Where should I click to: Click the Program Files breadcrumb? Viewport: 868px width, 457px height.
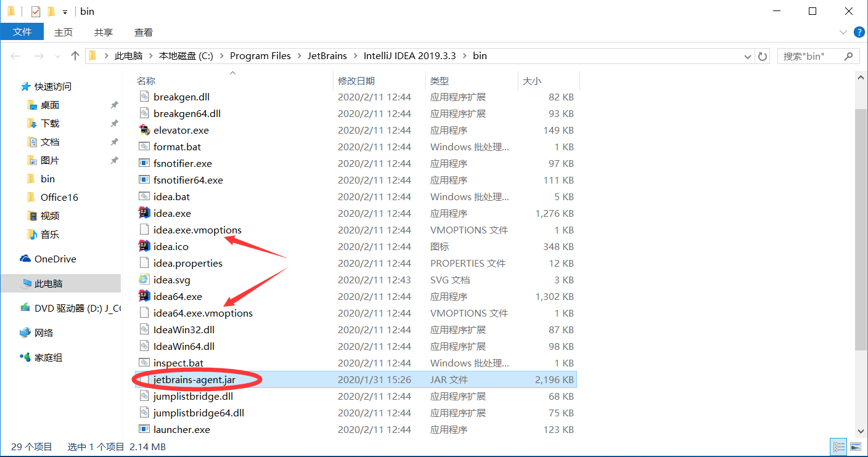pyautogui.click(x=260, y=56)
